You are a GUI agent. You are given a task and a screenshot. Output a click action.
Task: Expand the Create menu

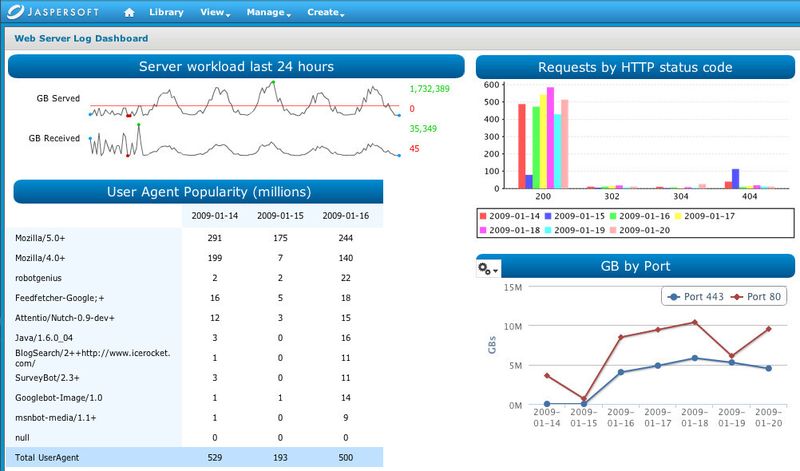(325, 13)
